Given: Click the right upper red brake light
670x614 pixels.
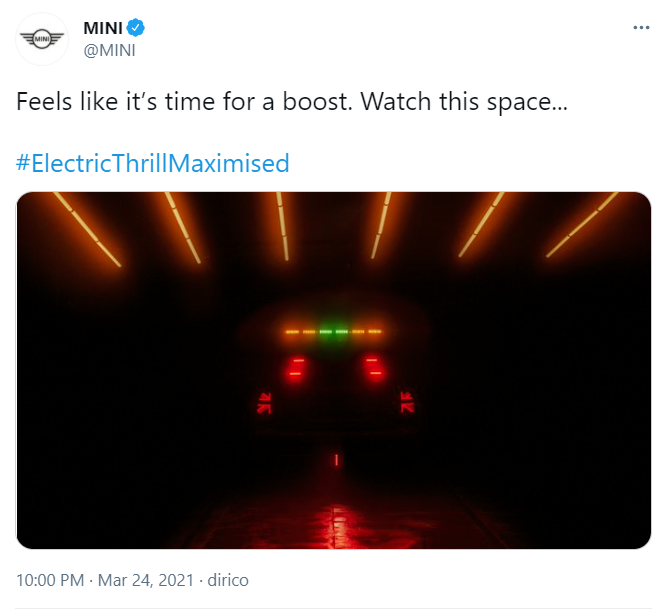Looking at the screenshot, I should 374,367.
